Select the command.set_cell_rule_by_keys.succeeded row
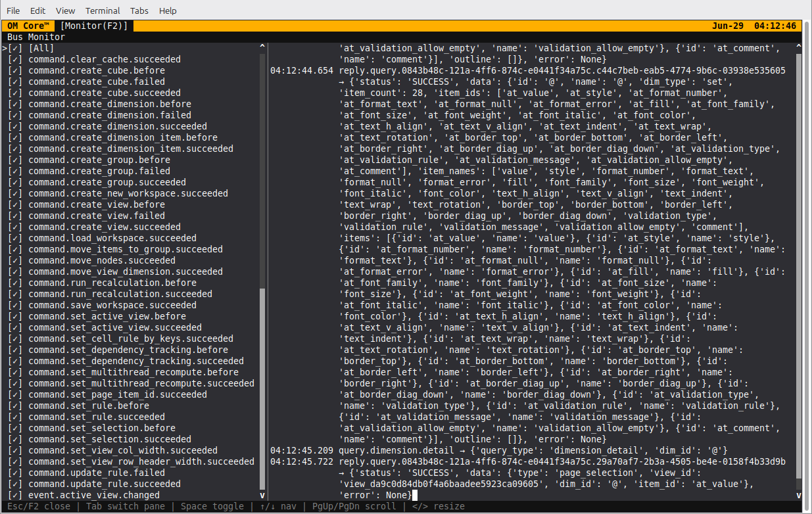 tap(131, 339)
